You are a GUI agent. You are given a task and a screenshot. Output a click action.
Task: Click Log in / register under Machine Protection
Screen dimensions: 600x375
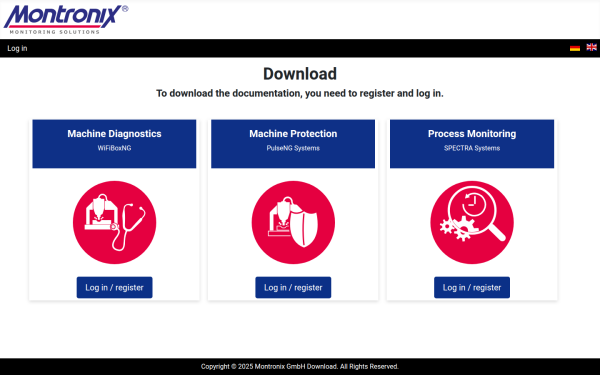(293, 287)
